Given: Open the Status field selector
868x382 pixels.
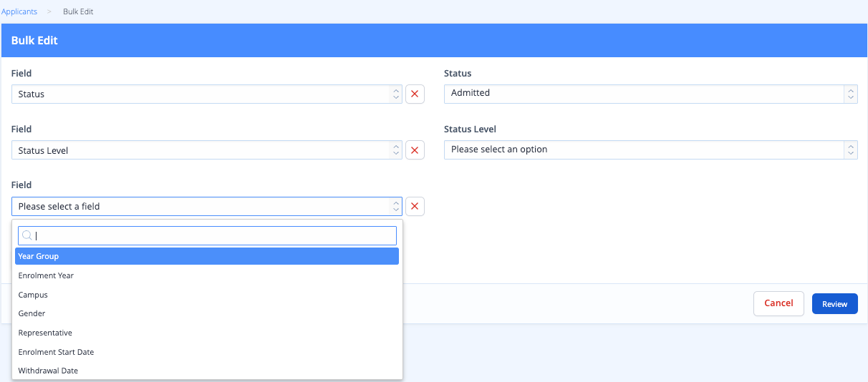Looking at the screenshot, I should [x=207, y=94].
